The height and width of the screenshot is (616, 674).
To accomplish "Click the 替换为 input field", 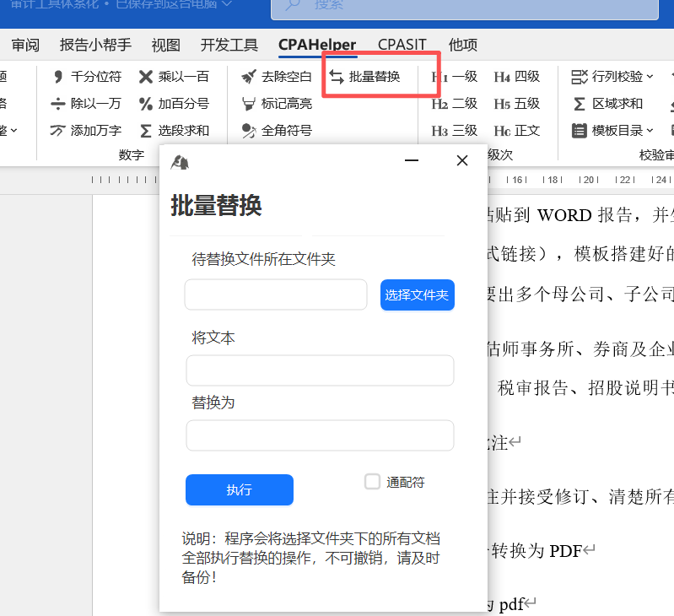I will [x=320, y=435].
